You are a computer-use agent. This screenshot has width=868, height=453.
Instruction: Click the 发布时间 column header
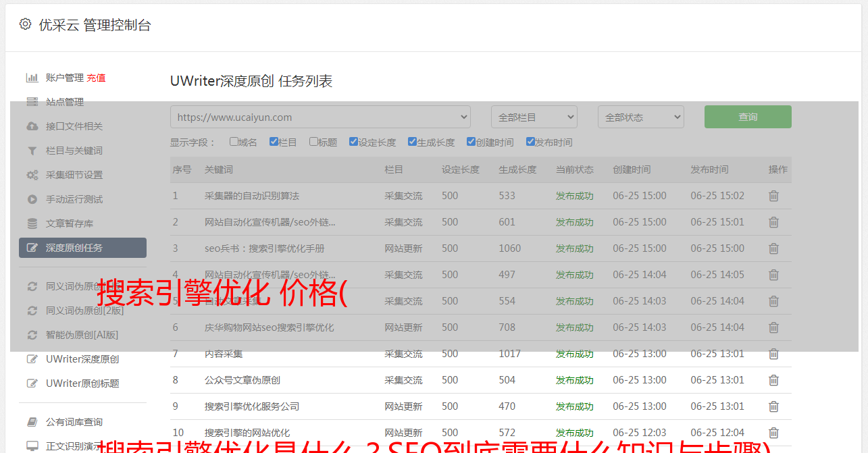click(x=709, y=169)
